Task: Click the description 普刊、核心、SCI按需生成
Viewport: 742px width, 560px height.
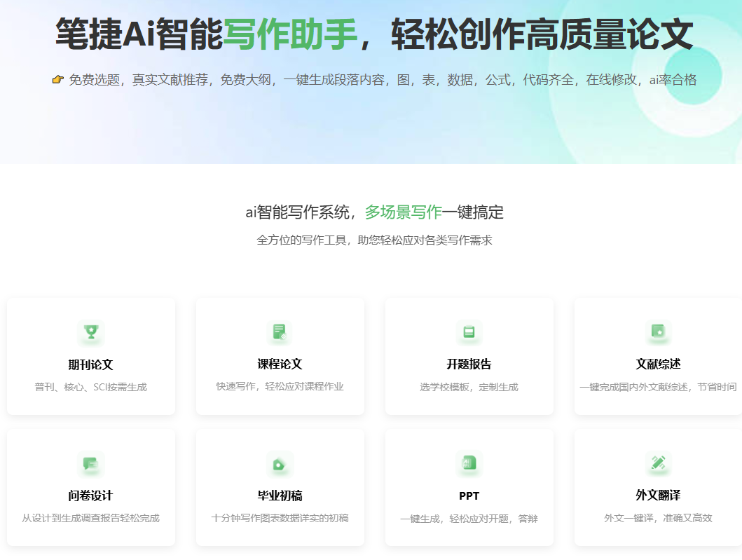Action: click(90, 387)
